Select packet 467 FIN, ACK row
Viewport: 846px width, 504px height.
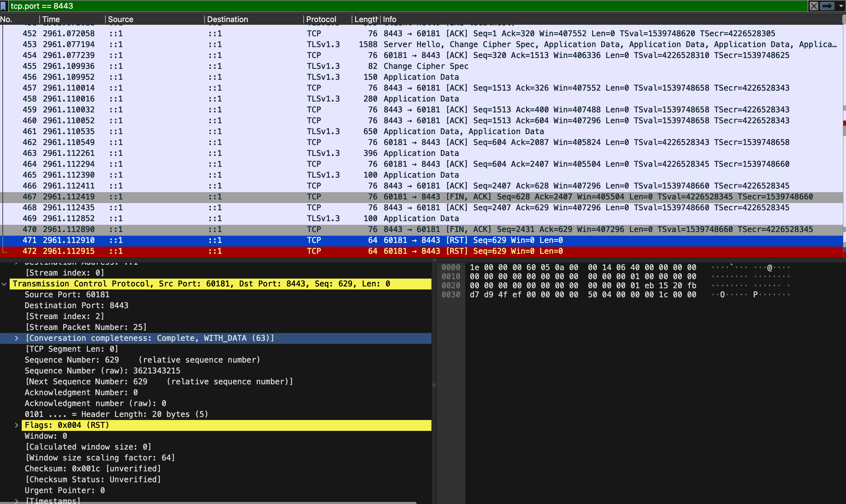408,197
